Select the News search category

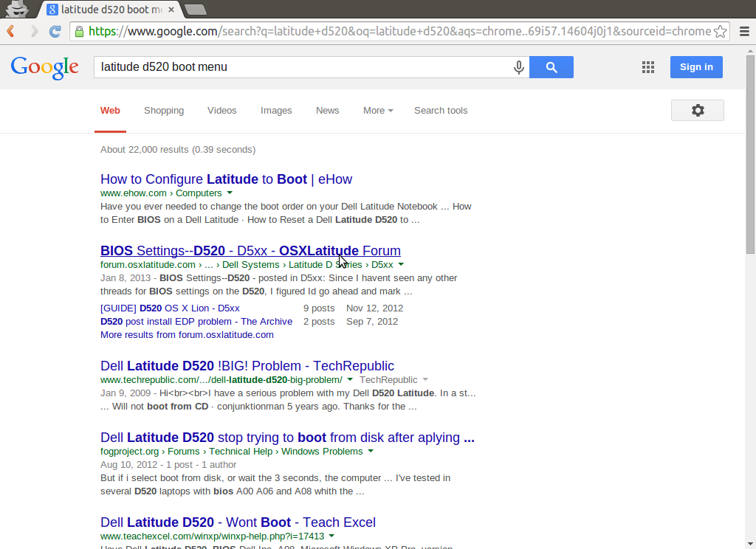point(327,110)
